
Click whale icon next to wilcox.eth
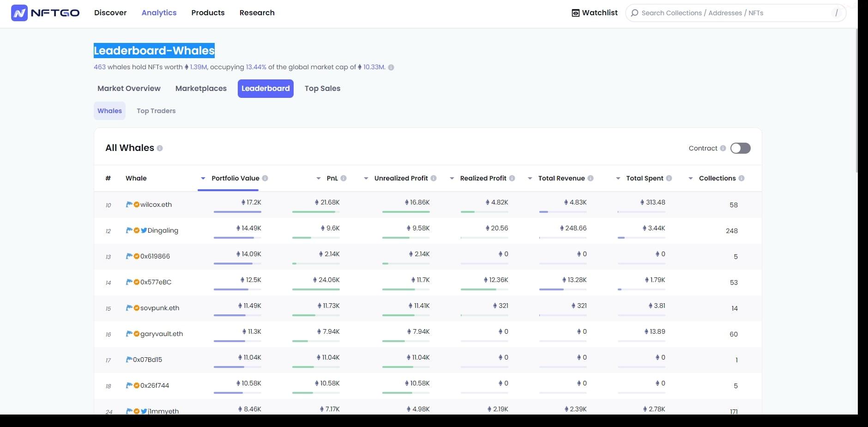pos(129,204)
